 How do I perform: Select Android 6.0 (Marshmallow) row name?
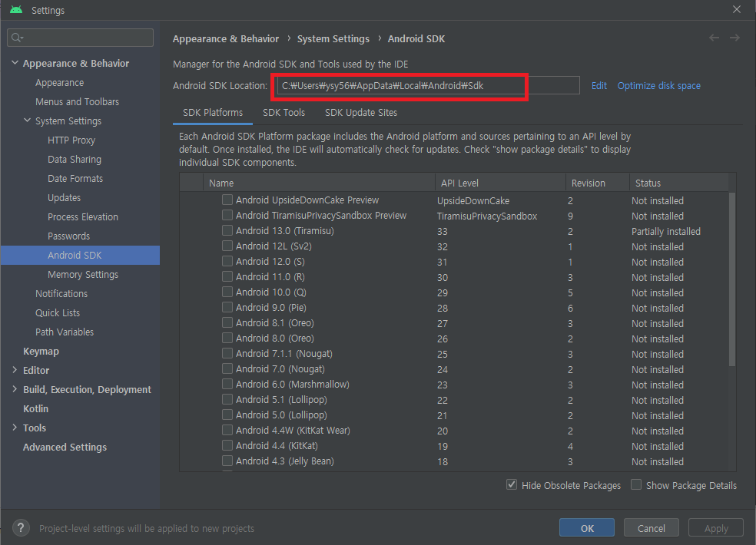[292, 385]
